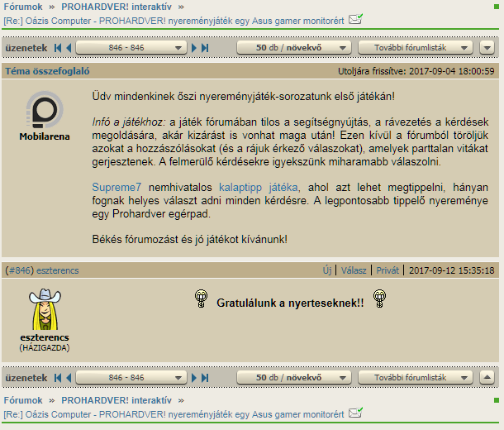Open bottom Oázis Computer nyereményjáték topic link
Viewport: 504px width, 430px height.
[x=174, y=414]
